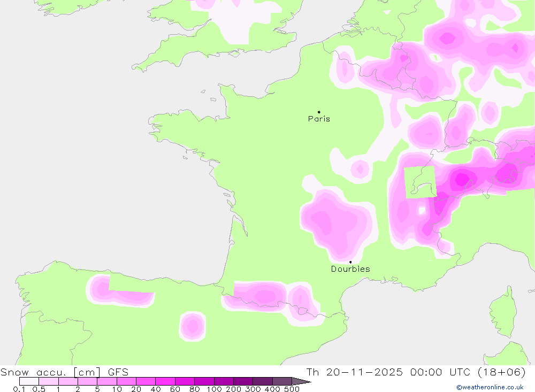The image size is (535, 392).
Task: Click the 'Snow accu. [cm] GFS' legend title
Action: point(65,372)
